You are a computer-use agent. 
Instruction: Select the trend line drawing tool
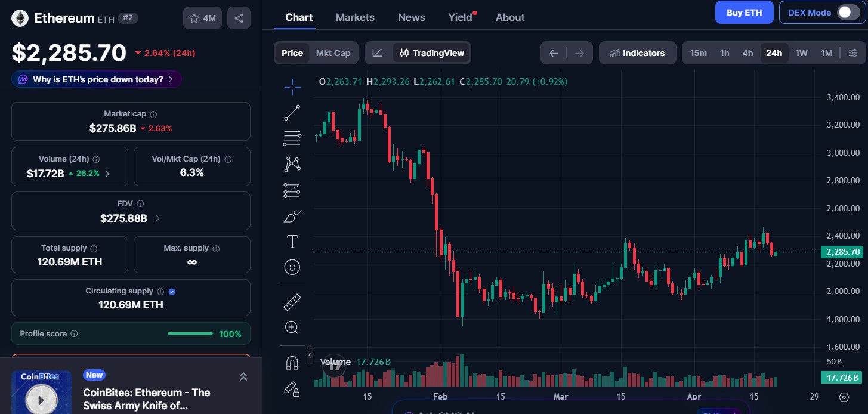click(x=292, y=112)
